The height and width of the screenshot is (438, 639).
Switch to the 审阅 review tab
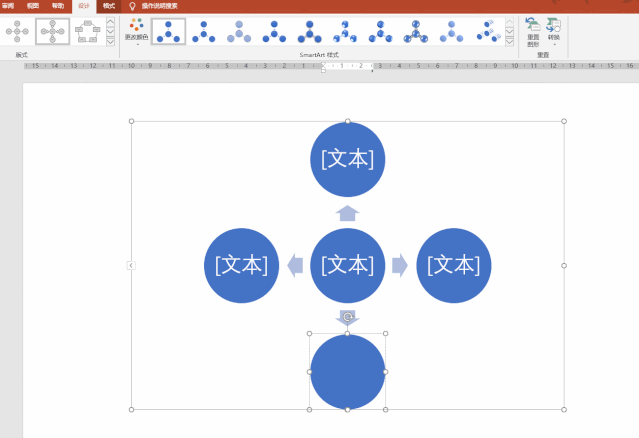pos(8,6)
